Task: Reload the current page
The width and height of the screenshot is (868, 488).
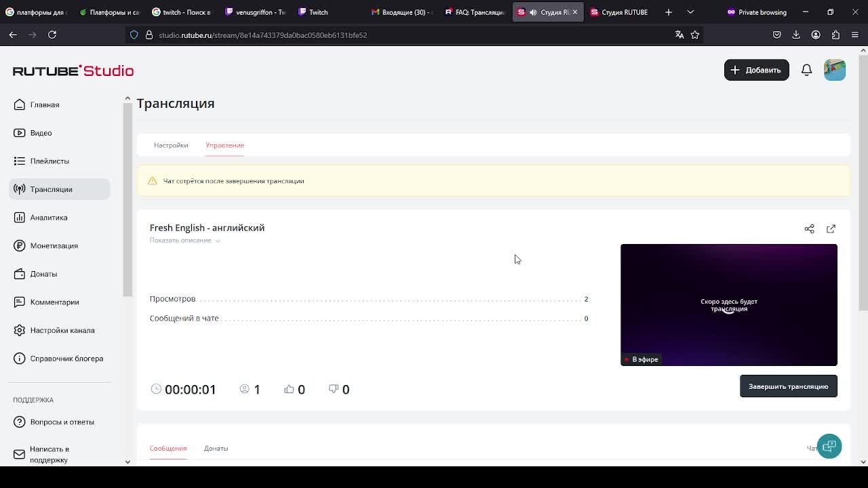Action: click(x=52, y=35)
